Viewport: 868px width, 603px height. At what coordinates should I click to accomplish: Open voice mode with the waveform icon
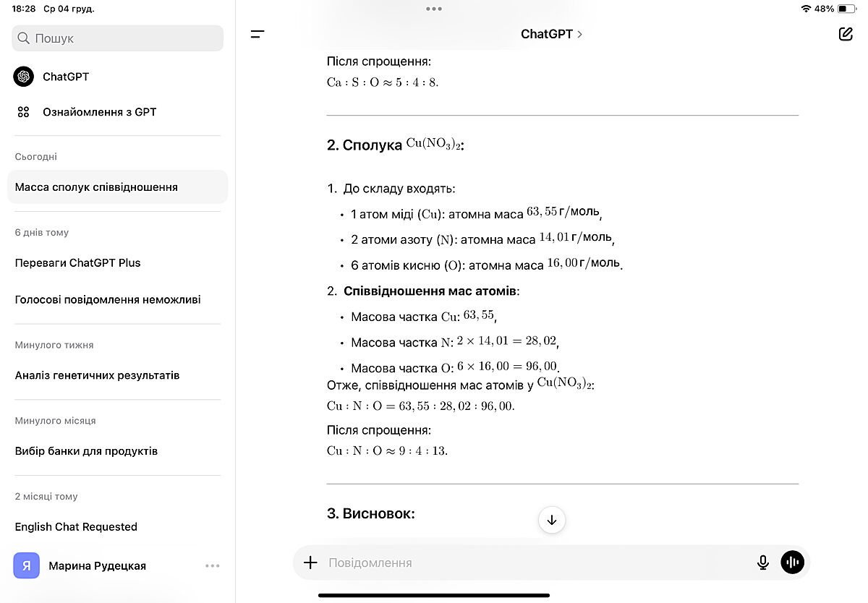(x=792, y=563)
